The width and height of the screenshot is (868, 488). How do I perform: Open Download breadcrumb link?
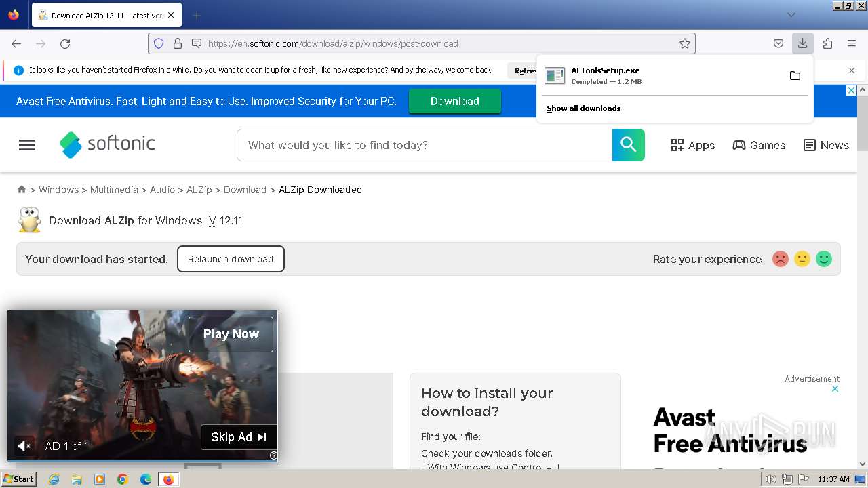(x=245, y=190)
